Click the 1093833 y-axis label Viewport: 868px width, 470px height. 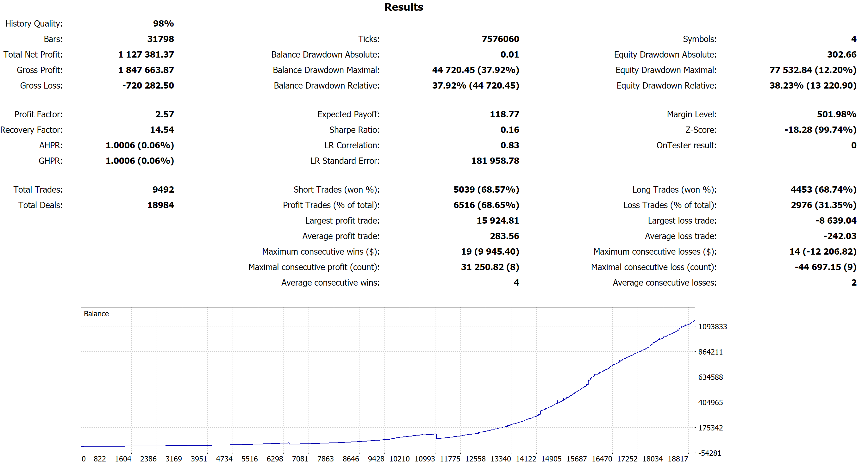(x=712, y=327)
